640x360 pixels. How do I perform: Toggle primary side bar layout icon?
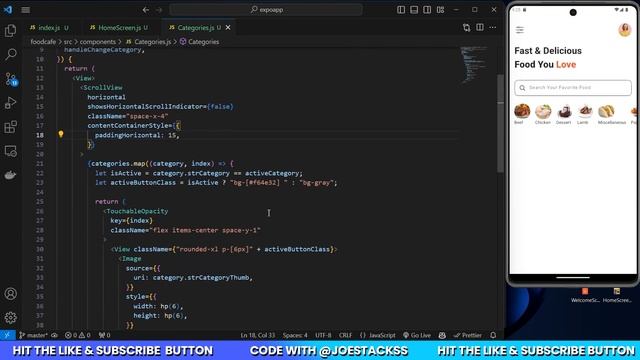[401, 9]
